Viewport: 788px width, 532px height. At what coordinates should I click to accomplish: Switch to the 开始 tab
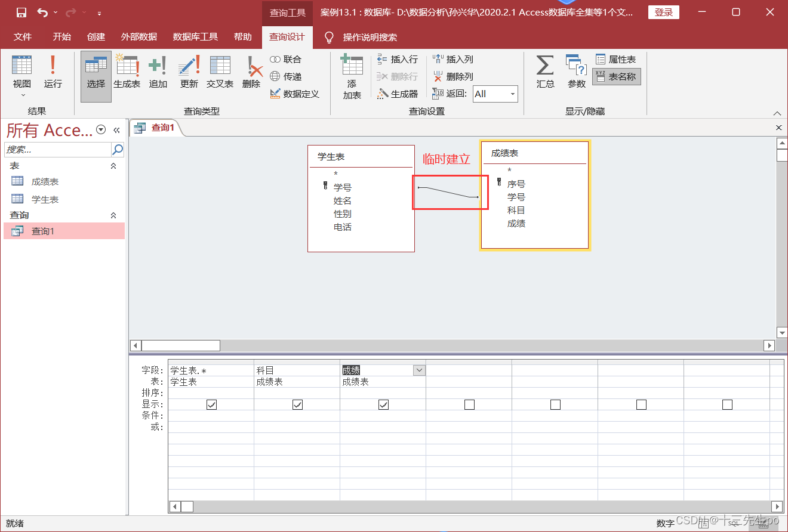(x=61, y=37)
